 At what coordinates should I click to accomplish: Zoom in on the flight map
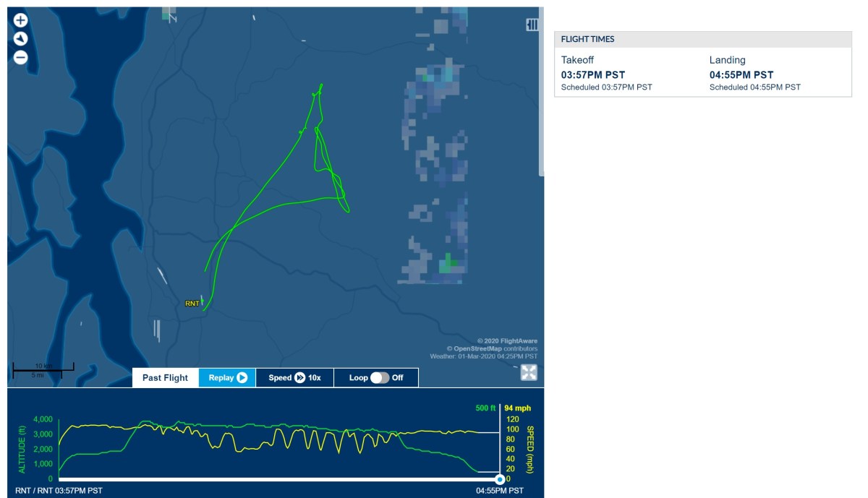[20, 20]
